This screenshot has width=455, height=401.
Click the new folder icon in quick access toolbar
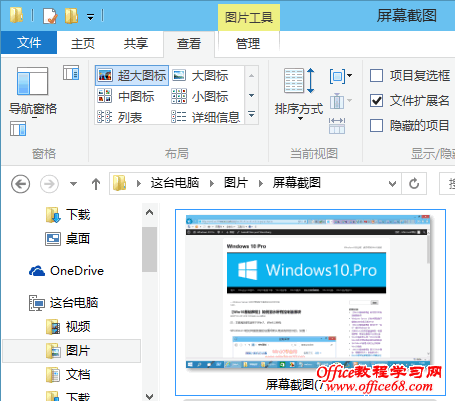tap(71, 16)
